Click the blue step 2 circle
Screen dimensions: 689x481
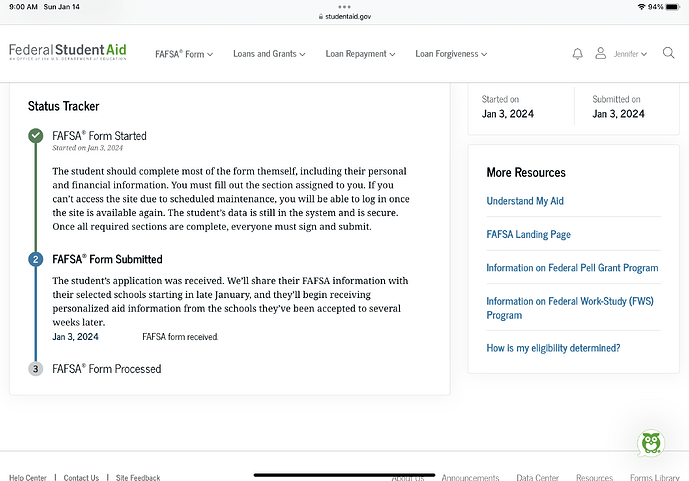coord(36,259)
